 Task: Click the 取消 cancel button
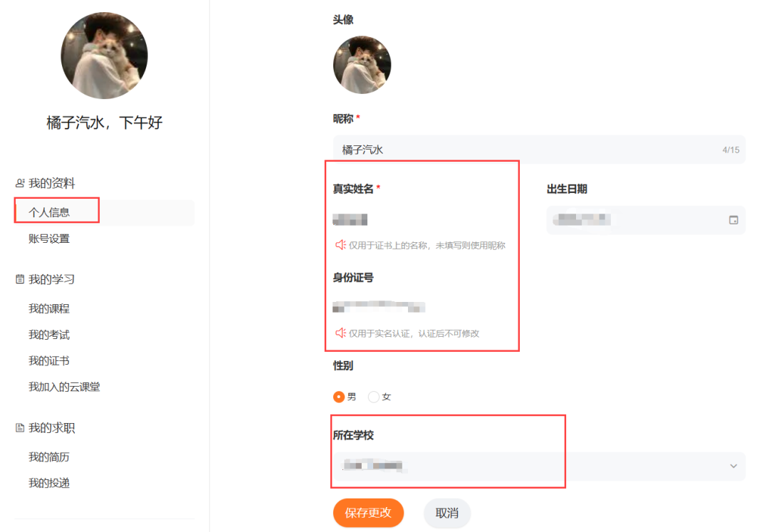447,513
